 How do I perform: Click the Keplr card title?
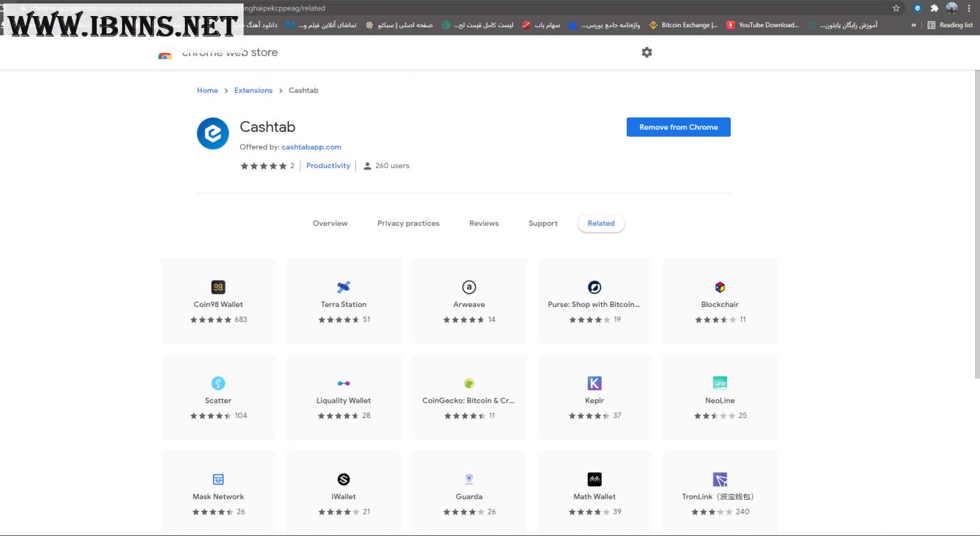(595, 401)
